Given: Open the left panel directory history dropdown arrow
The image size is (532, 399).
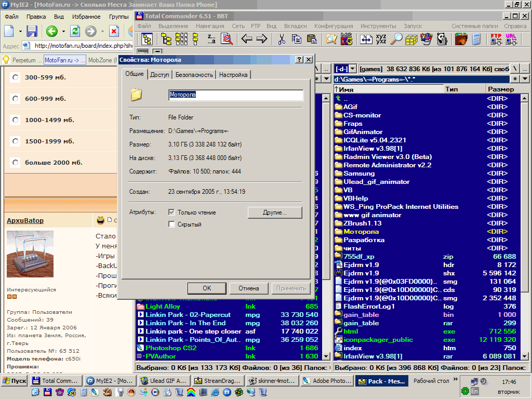Looking at the screenshot, I should click(x=326, y=79).
